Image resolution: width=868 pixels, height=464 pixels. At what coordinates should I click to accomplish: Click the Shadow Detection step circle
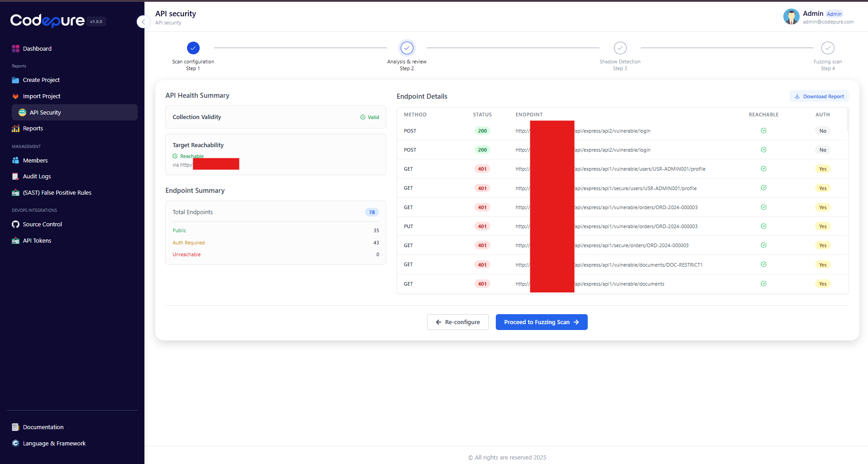(x=620, y=48)
